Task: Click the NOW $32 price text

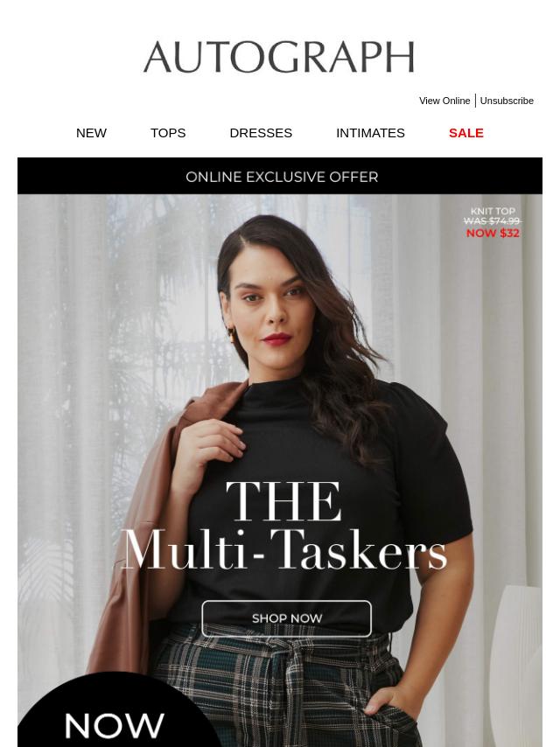Action: click(493, 233)
